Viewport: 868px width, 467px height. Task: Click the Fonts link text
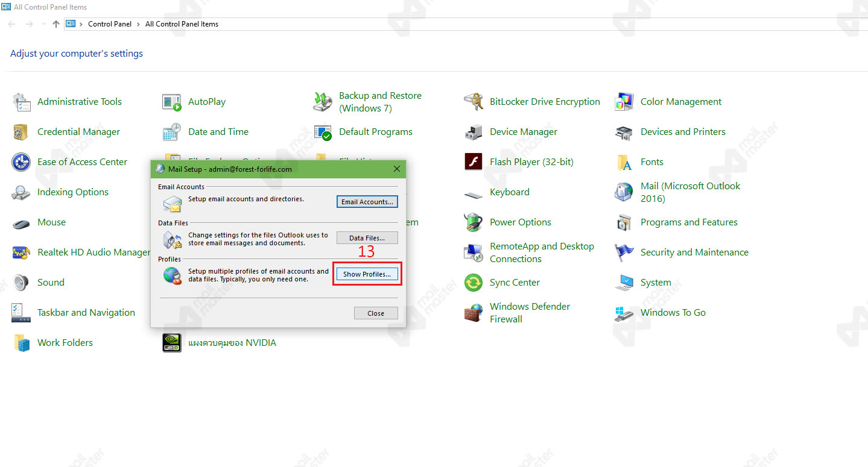point(652,162)
